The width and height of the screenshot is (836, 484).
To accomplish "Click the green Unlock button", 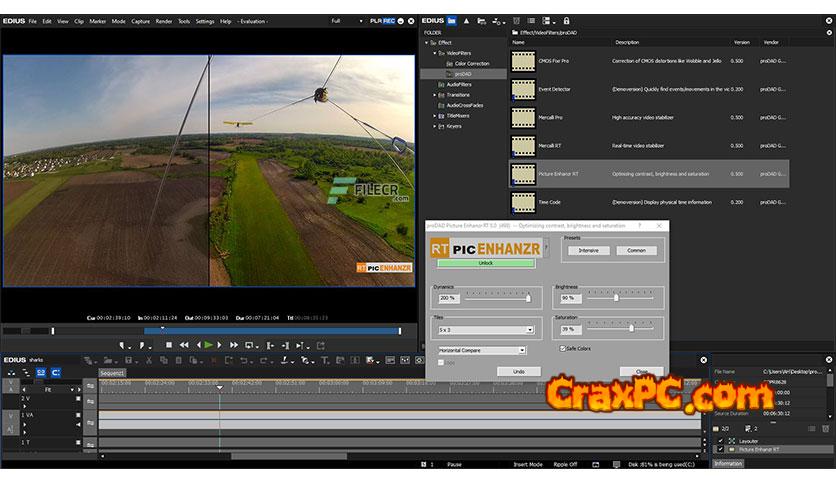I will point(487,263).
